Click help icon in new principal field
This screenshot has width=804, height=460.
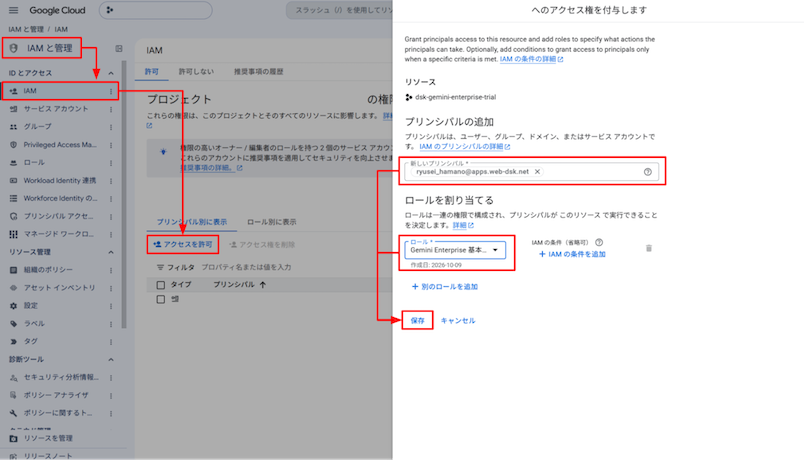648,172
